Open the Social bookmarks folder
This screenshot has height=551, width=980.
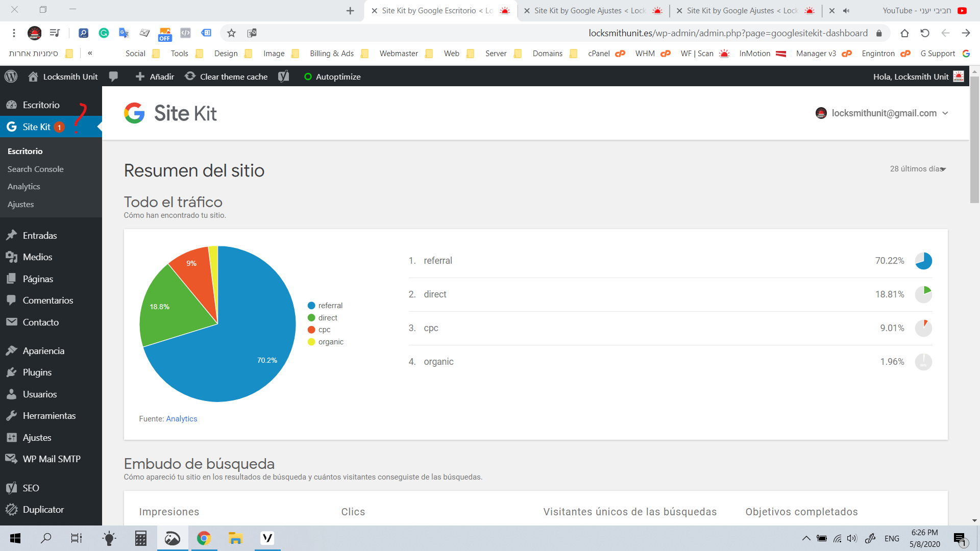(142, 54)
